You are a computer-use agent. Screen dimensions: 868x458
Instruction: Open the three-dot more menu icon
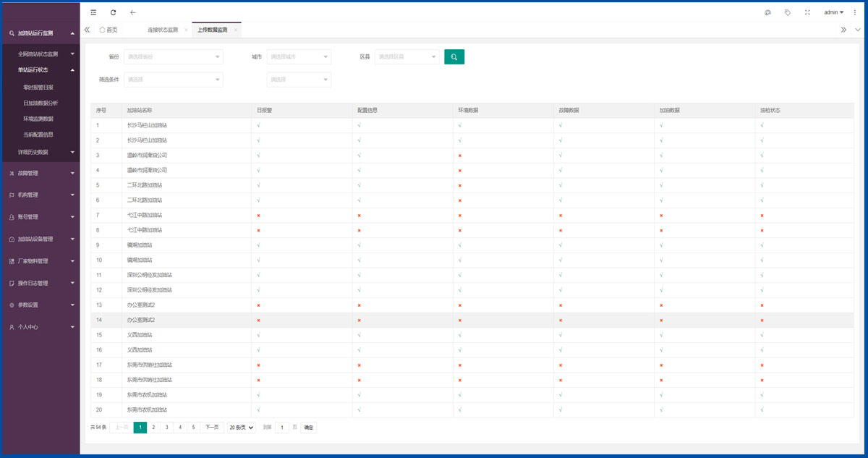855,12
